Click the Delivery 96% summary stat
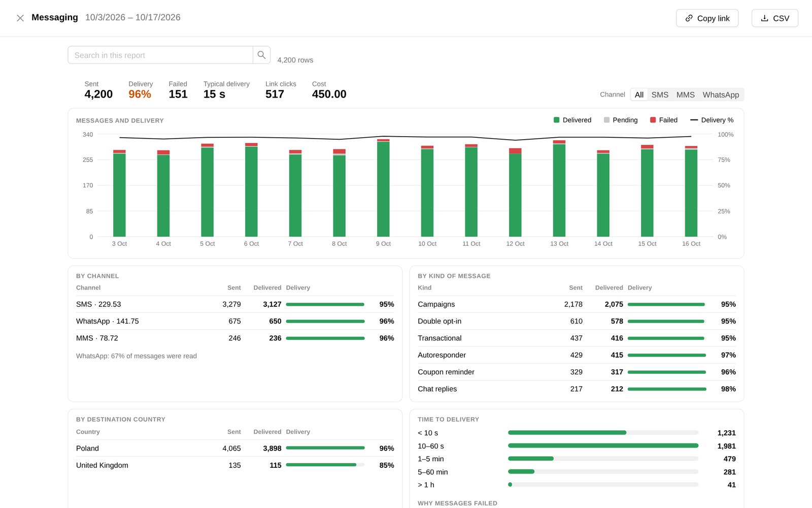Screen dimensions: 812x508 pyautogui.click(x=141, y=90)
